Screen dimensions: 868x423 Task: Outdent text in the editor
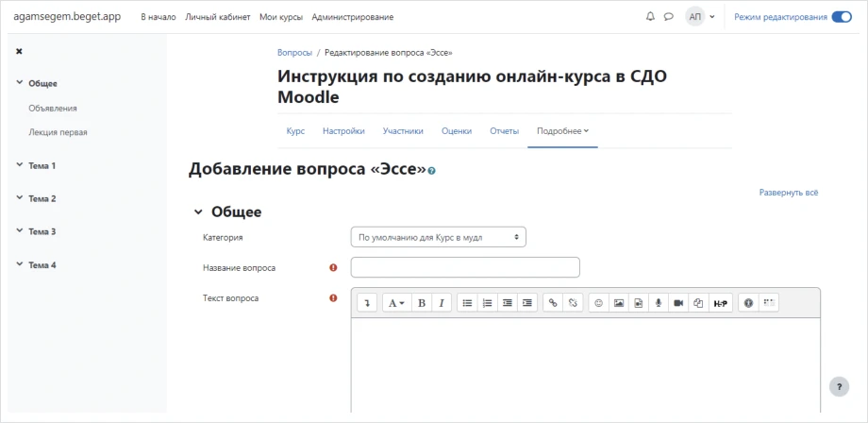point(507,303)
